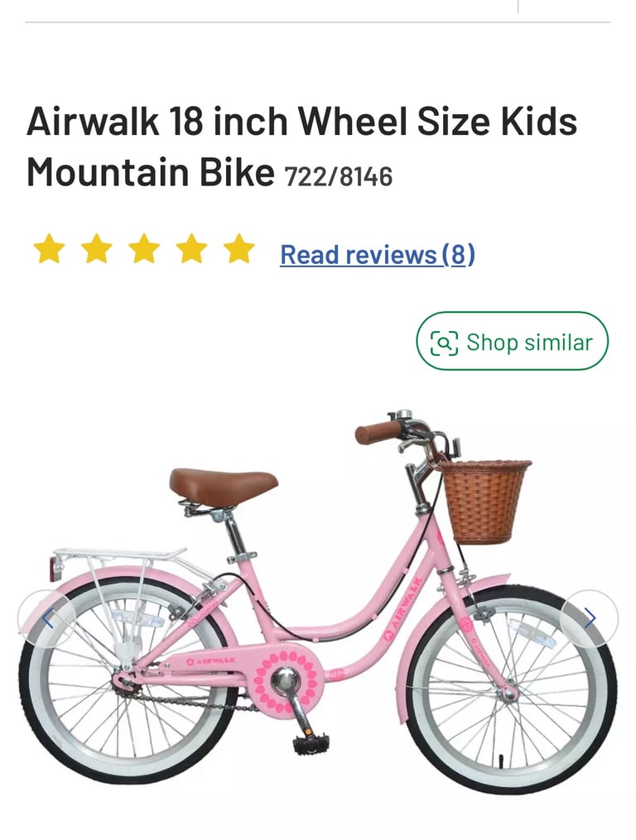Click the Airwalk 18 inch product title
636x840 pixels.
pos(301,146)
